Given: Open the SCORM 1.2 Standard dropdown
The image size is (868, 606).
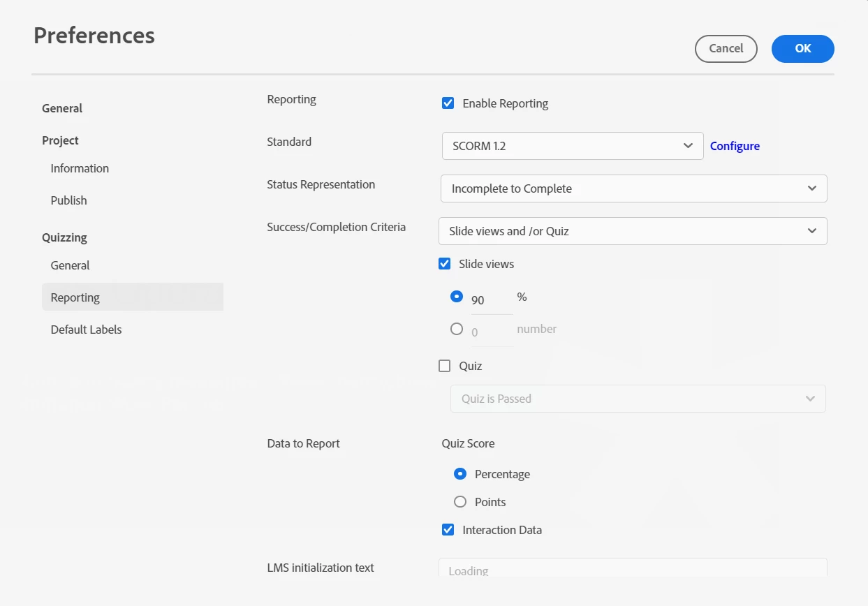Looking at the screenshot, I should pyautogui.click(x=573, y=146).
